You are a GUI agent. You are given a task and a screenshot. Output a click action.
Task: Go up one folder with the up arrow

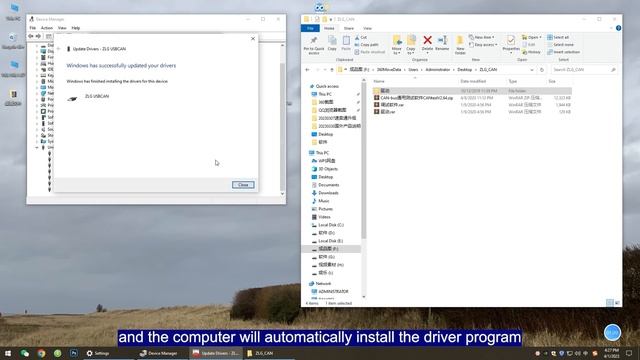point(332,70)
